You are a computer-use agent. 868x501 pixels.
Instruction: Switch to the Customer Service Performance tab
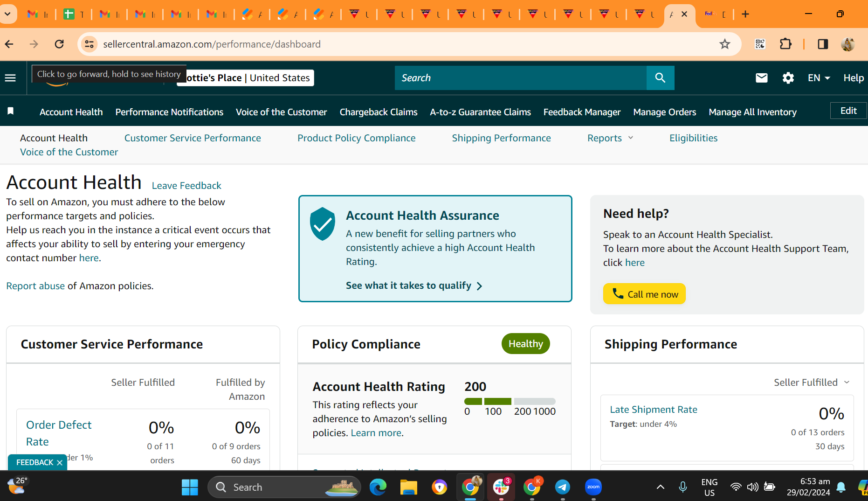click(x=193, y=138)
